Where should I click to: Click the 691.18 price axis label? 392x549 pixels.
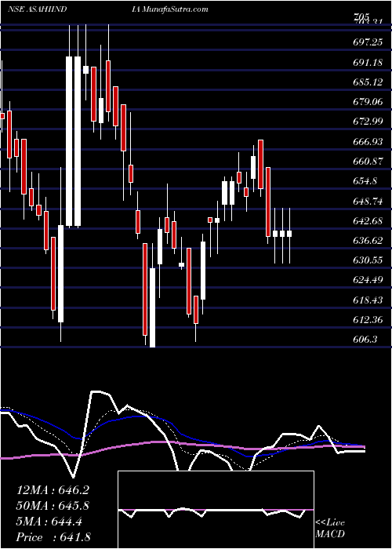tap(366, 63)
